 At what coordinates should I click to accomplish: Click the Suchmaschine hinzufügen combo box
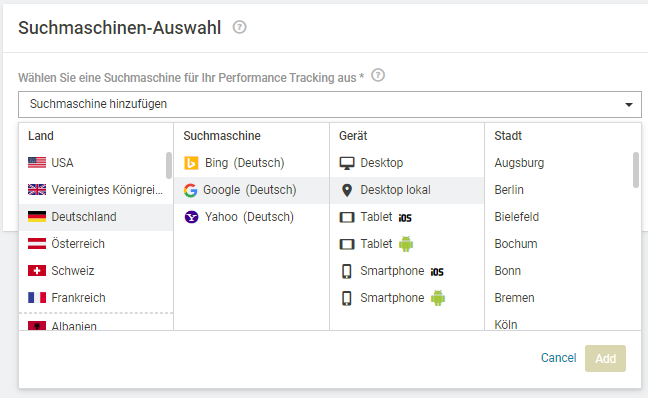pyautogui.click(x=330, y=105)
